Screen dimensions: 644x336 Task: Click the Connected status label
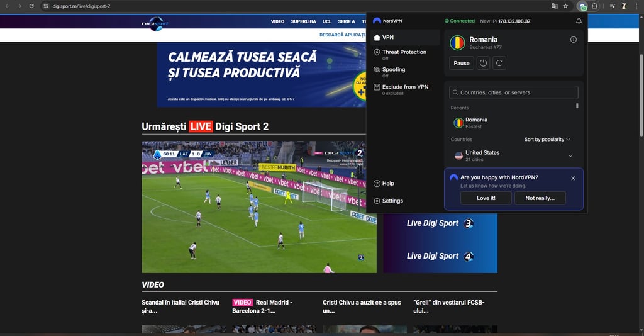[x=460, y=21]
